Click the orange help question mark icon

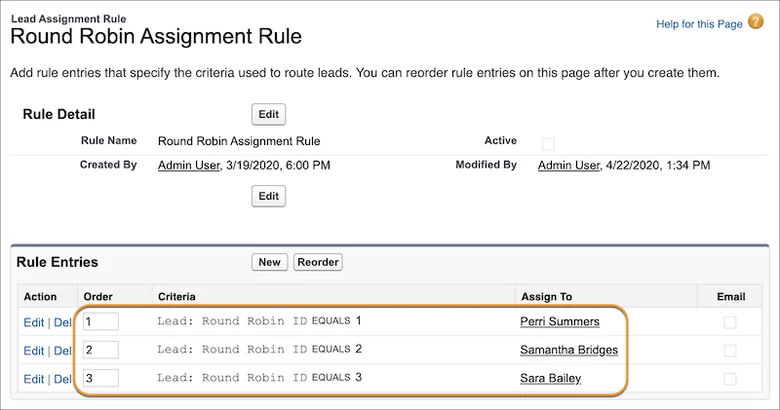756,22
